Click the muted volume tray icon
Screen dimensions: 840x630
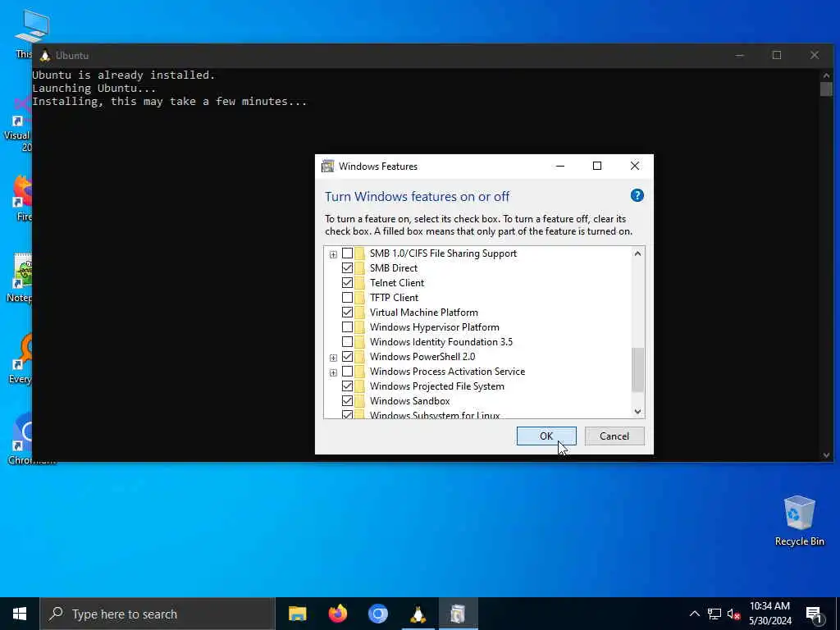coord(733,614)
